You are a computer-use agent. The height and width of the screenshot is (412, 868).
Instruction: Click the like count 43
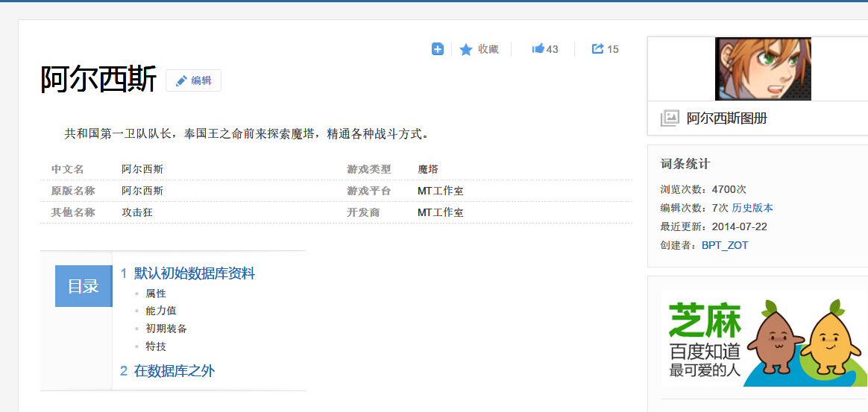[x=552, y=49]
